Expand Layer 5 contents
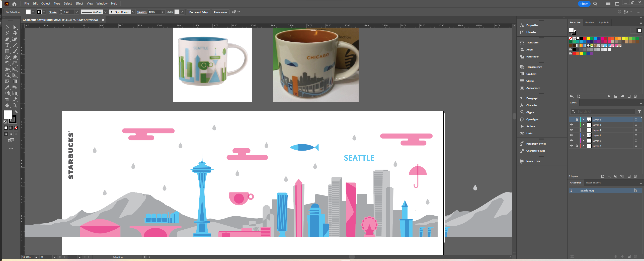 (x=583, y=141)
